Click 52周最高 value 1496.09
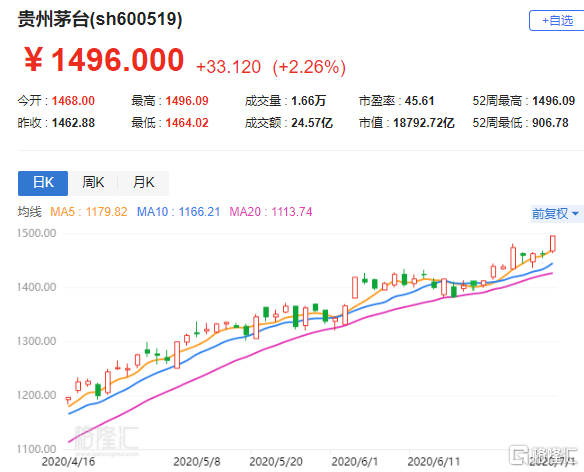This screenshot has width=584, height=472. (553, 101)
